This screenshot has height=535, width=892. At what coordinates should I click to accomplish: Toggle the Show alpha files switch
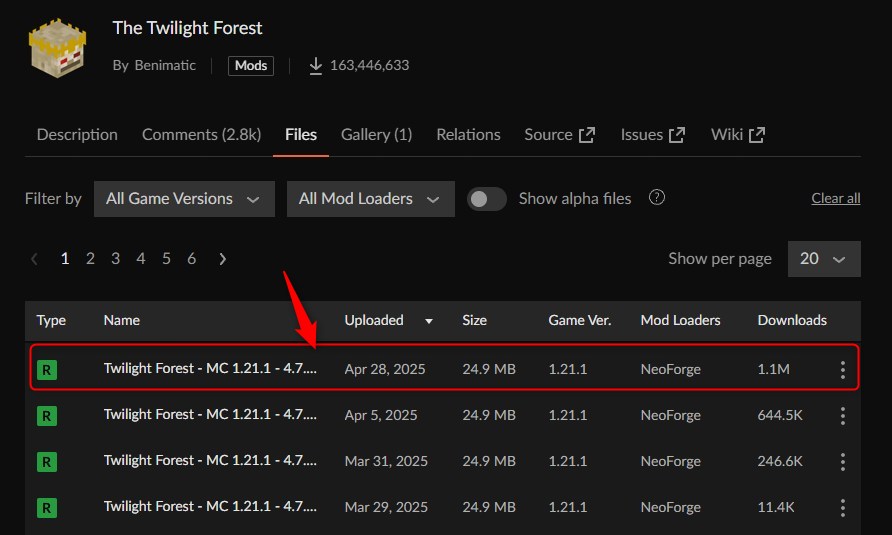click(486, 199)
